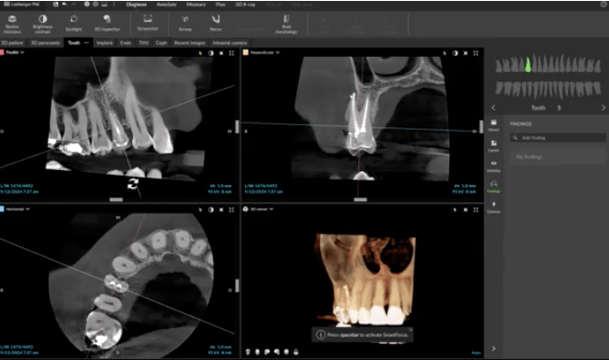
Task: Dismiss the SmartFocus hint notification
Action: (x=411, y=330)
